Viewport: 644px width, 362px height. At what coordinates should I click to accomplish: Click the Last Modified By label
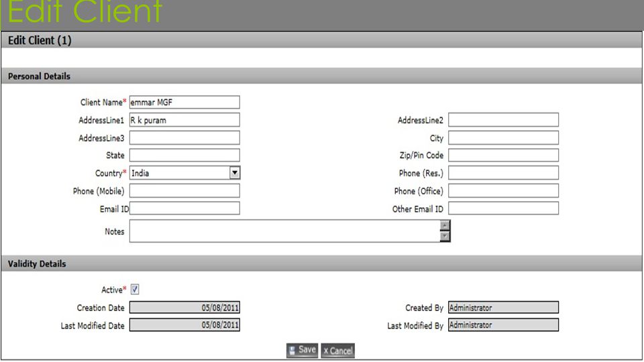point(415,326)
